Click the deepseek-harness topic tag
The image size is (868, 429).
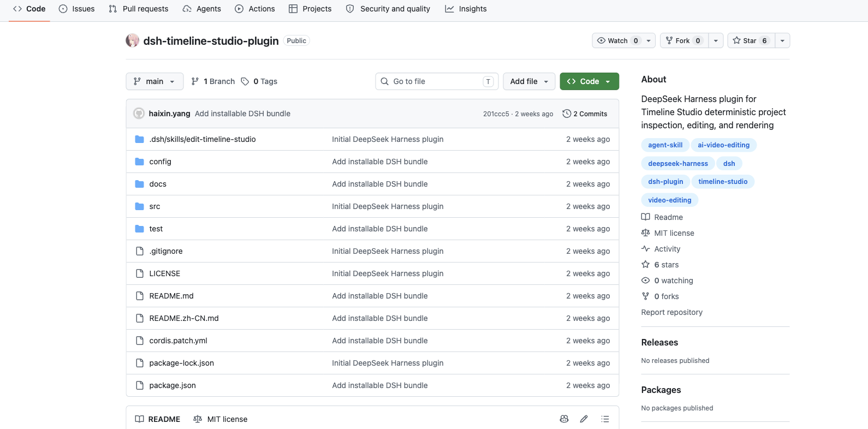pos(678,163)
